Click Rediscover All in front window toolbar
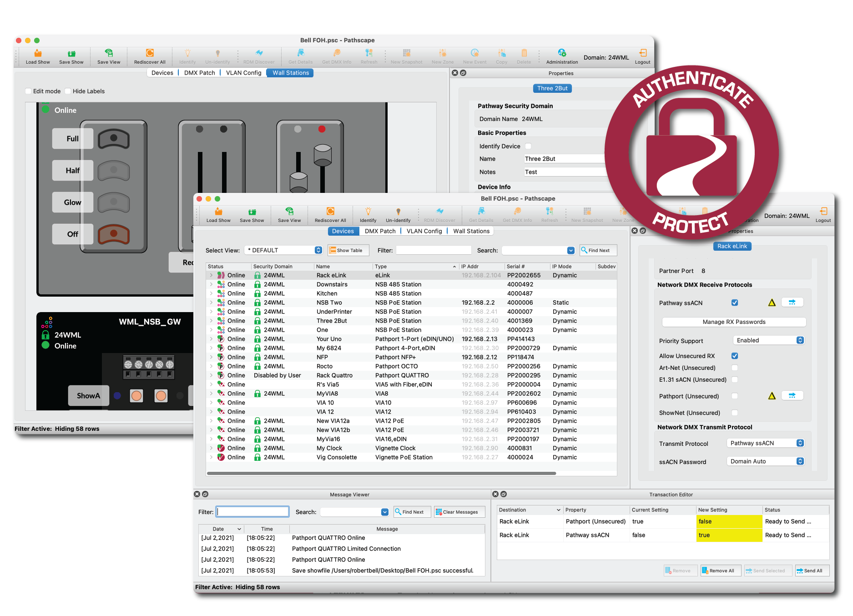This screenshot has height=616, width=853. click(330, 215)
